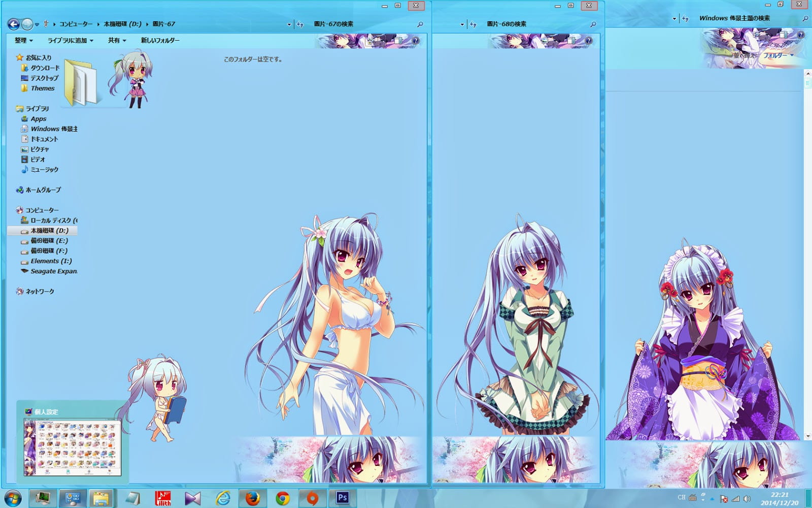The height and width of the screenshot is (508, 812).
Task: Open Windows Explorer from the taskbar
Action: [x=100, y=498]
